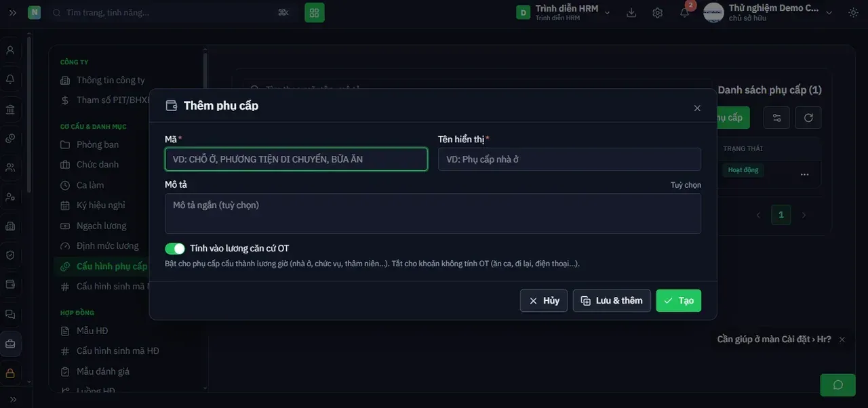Open Thông tin công ty menu item
Image resolution: width=868 pixels, height=408 pixels.
[x=111, y=80]
